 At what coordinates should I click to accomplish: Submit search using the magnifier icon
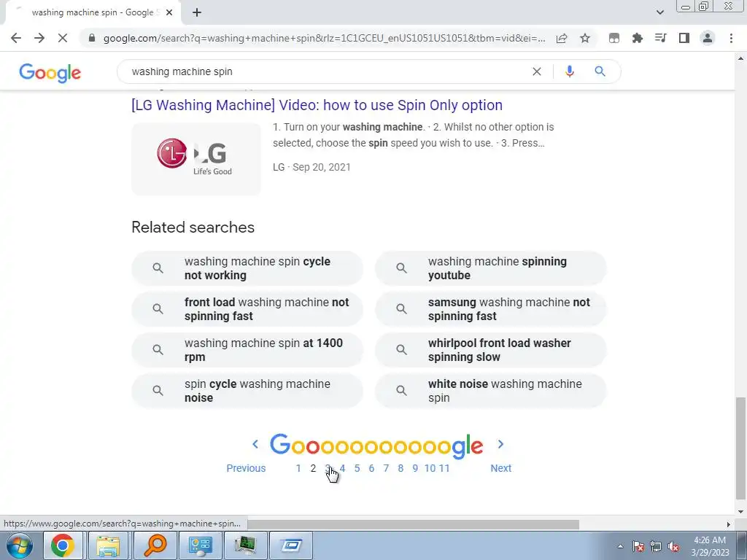click(x=600, y=71)
